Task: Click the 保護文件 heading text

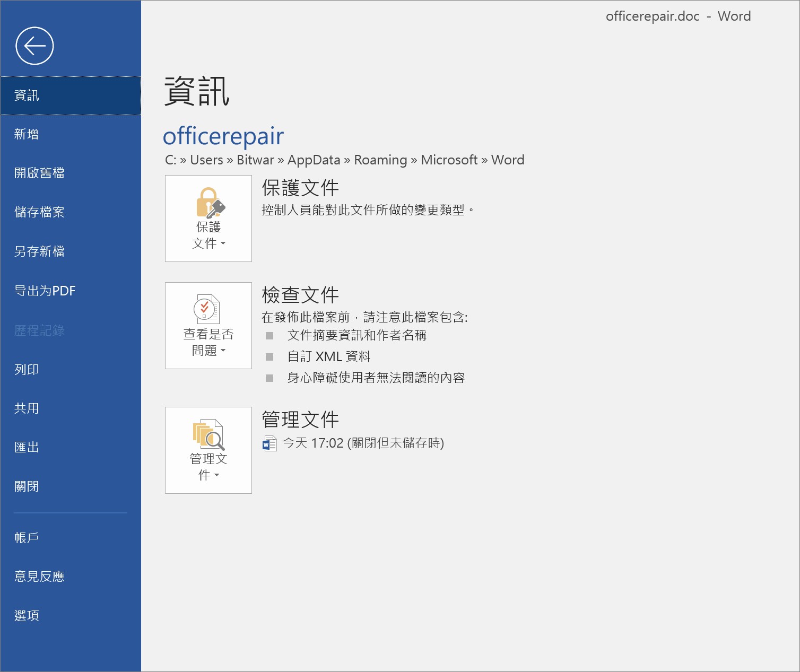Action: (x=300, y=188)
